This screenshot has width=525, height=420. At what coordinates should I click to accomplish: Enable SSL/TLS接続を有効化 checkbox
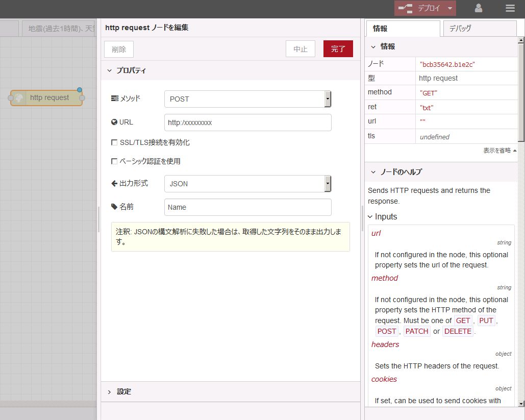(114, 143)
